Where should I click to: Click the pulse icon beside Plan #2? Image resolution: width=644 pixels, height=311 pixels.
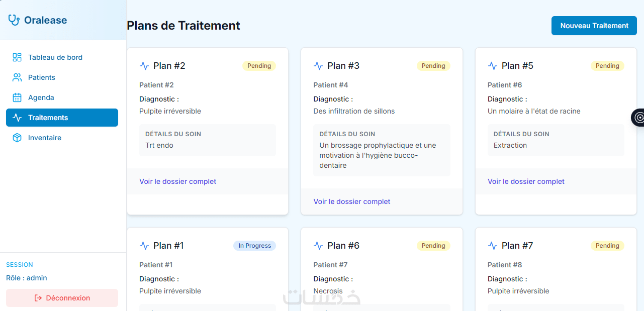(x=144, y=66)
